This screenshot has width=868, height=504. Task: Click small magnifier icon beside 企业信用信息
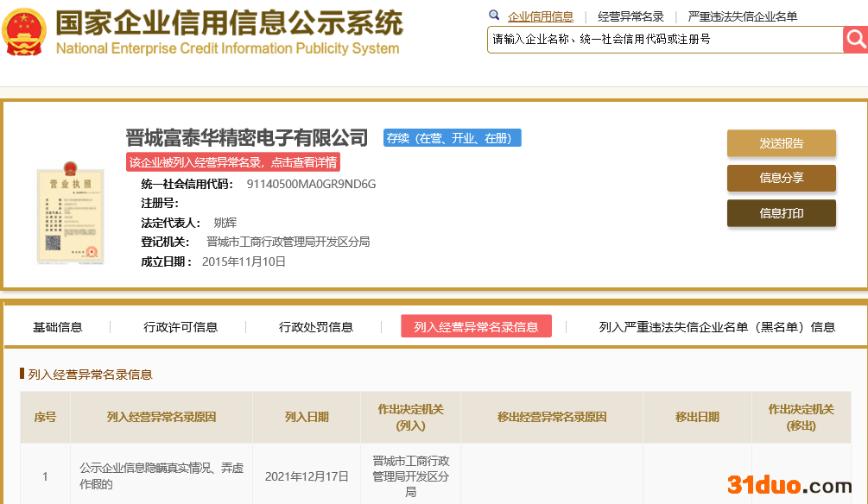click(494, 16)
